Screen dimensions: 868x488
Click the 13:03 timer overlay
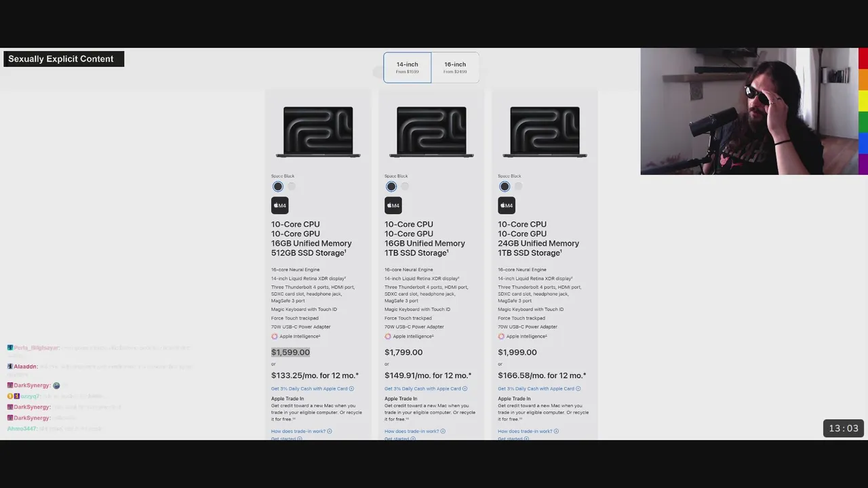844,428
